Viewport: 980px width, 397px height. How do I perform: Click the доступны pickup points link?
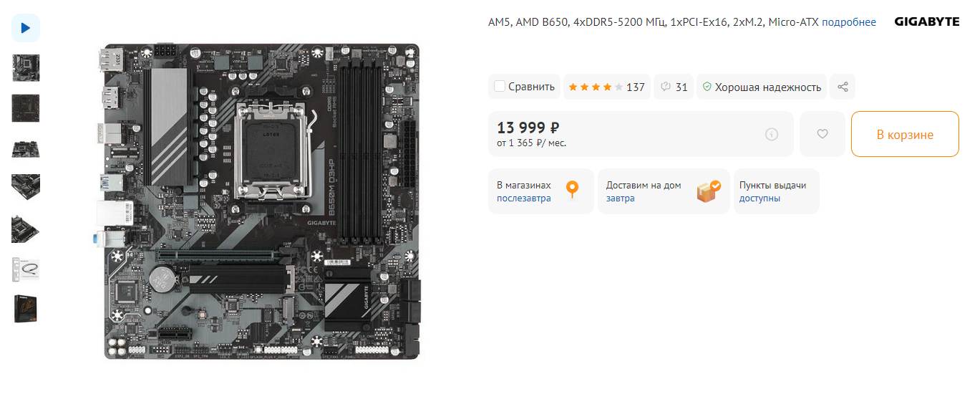coord(760,198)
